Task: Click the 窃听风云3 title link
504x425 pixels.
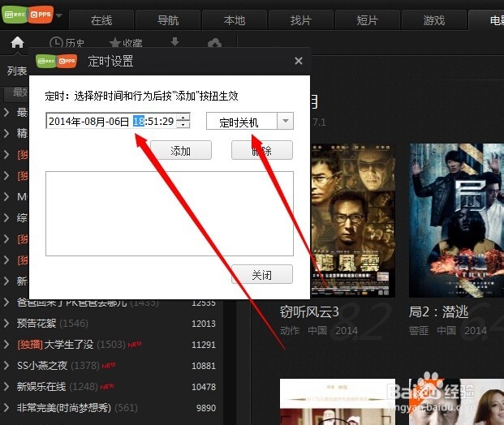Action: [x=309, y=311]
